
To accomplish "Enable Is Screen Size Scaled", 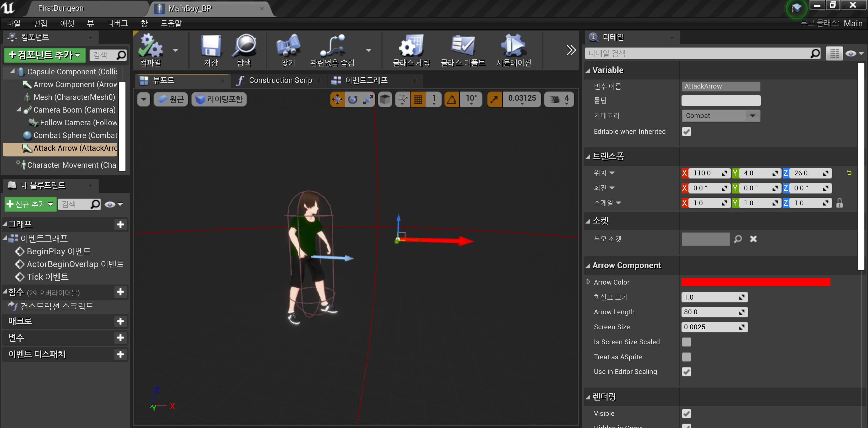I will click(x=687, y=342).
